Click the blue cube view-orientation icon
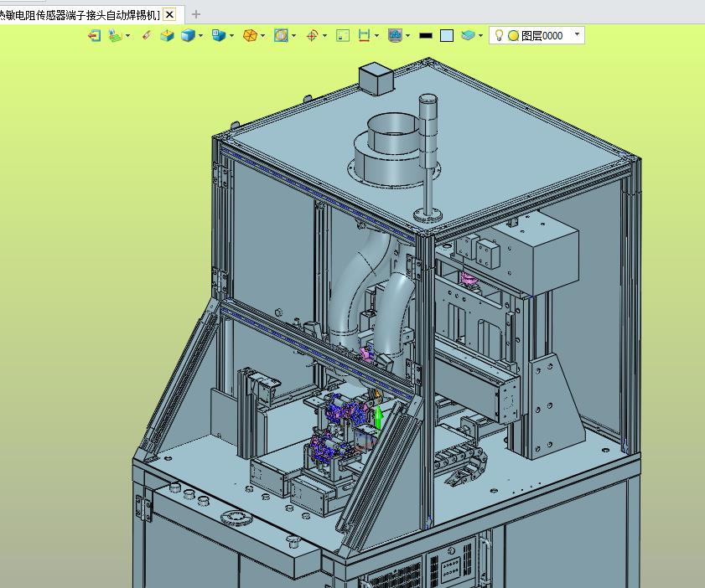 tap(219, 35)
